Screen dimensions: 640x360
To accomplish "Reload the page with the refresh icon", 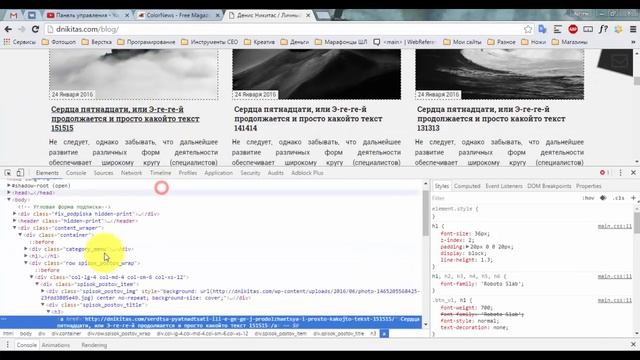I will (36, 29).
